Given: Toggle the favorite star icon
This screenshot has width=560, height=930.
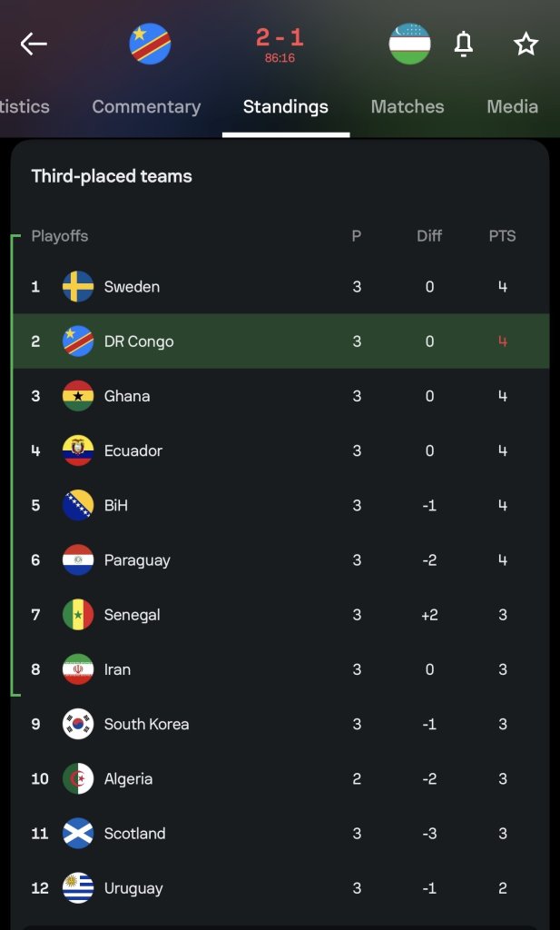Looking at the screenshot, I should tap(526, 44).
